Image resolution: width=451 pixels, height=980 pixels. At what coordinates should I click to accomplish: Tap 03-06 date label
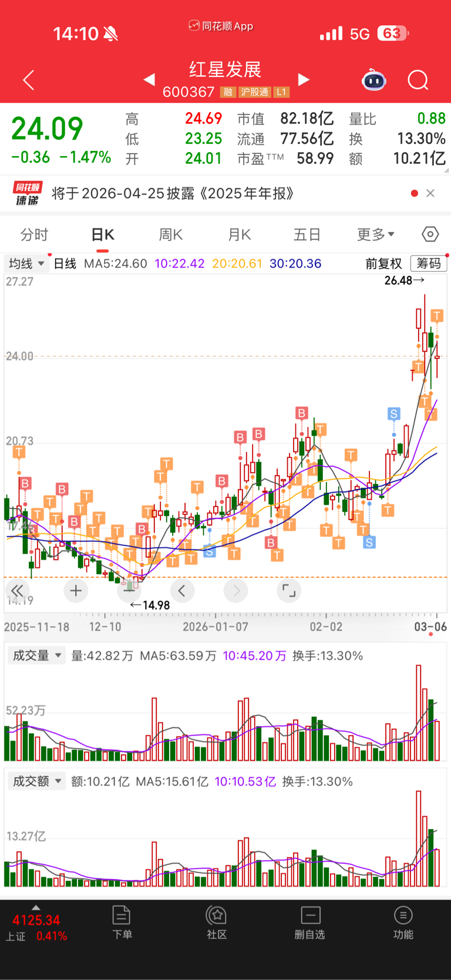point(430,627)
